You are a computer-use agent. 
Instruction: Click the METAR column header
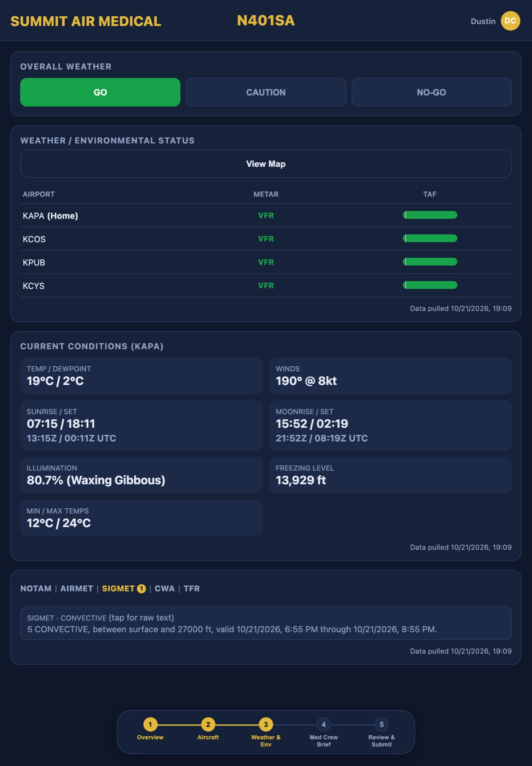(x=266, y=194)
